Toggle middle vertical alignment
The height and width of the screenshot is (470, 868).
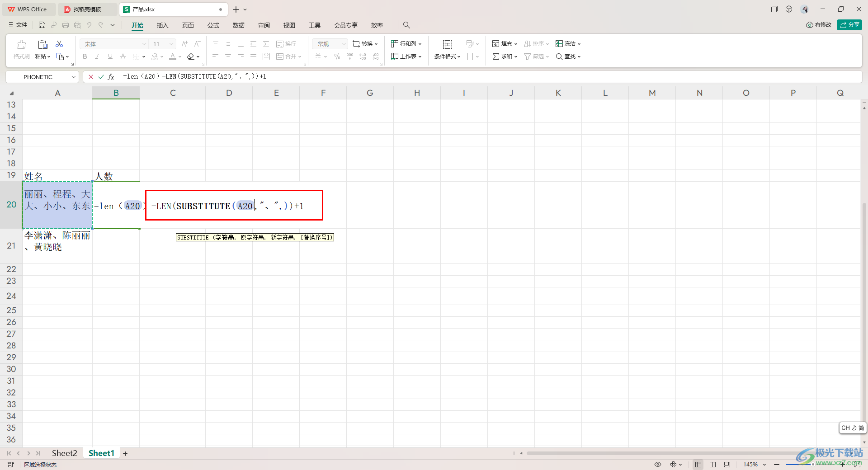pyautogui.click(x=228, y=44)
